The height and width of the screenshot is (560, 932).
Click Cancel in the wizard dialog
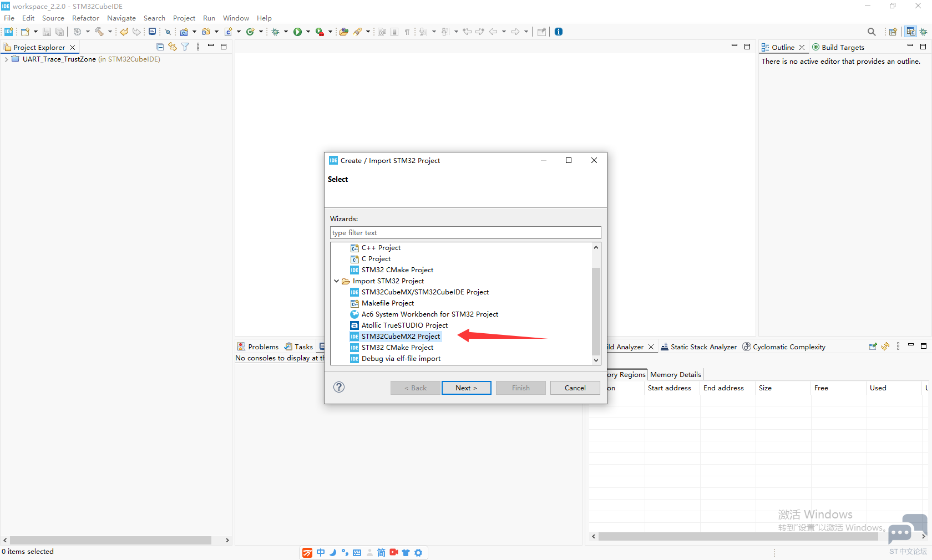pyautogui.click(x=575, y=388)
